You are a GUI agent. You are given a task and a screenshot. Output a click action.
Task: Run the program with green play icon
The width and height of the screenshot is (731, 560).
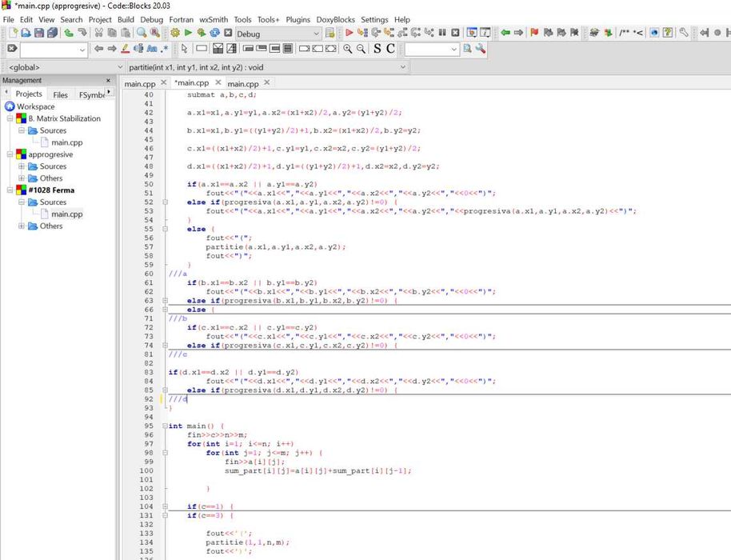(x=189, y=33)
